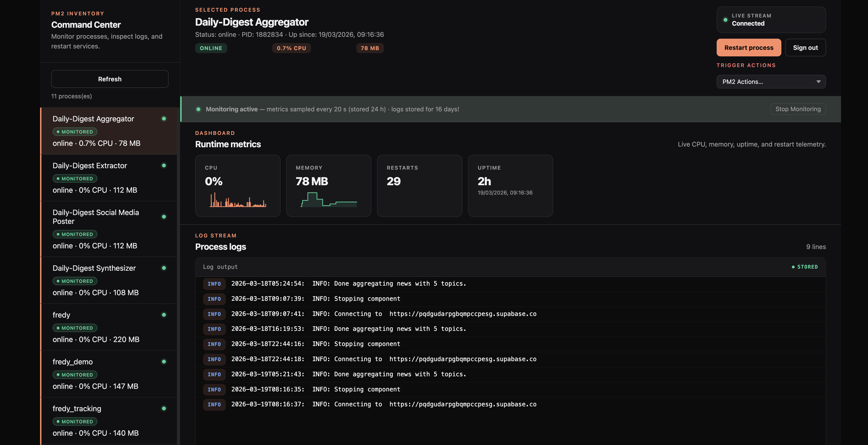Click Stop Monitoring to disable metrics sampling
The width and height of the screenshot is (868, 445).
(x=798, y=109)
